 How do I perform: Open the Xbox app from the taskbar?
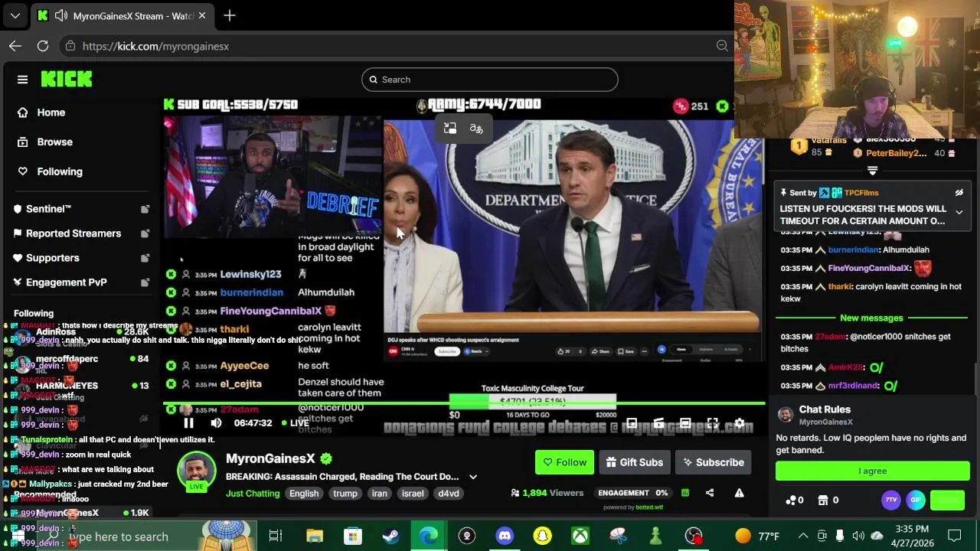(580, 536)
